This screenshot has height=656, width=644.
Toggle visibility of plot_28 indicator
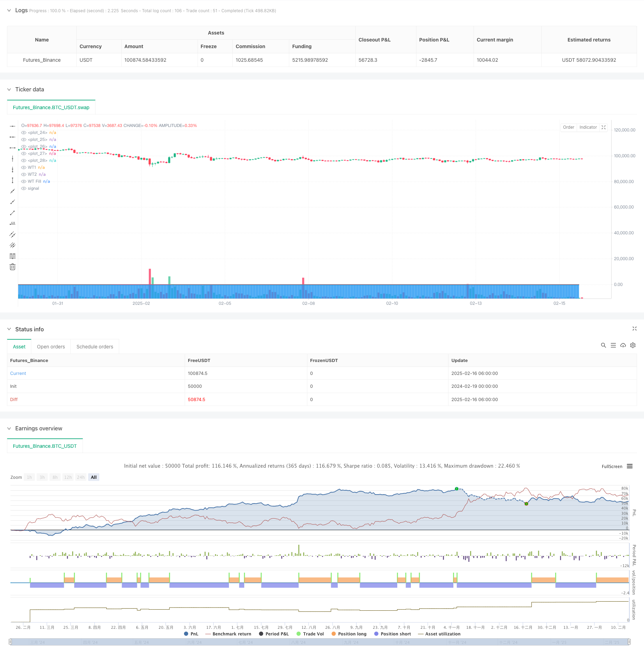[x=24, y=160]
